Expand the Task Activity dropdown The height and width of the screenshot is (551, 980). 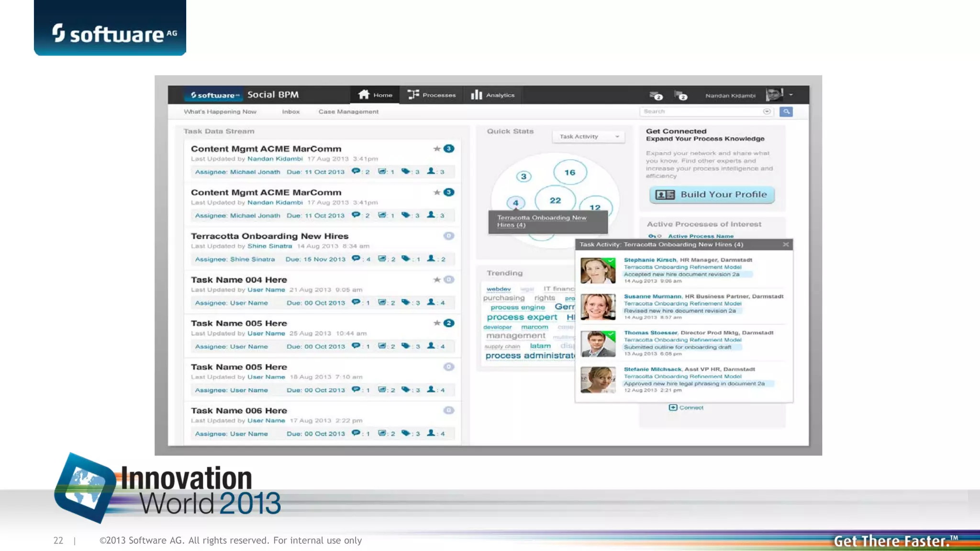[x=617, y=137]
